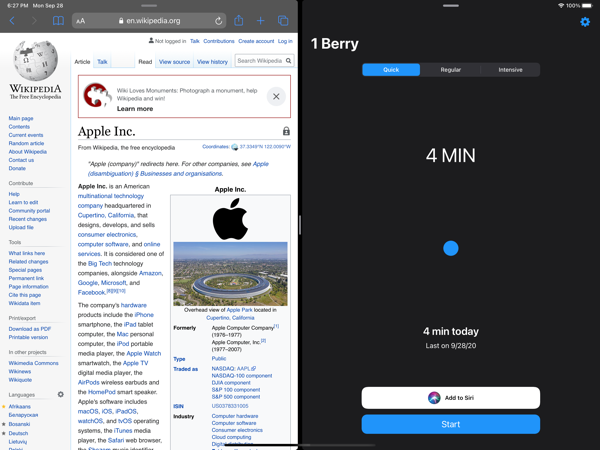Add a new Safari tab
600x450 pixels.
point(261,21)
